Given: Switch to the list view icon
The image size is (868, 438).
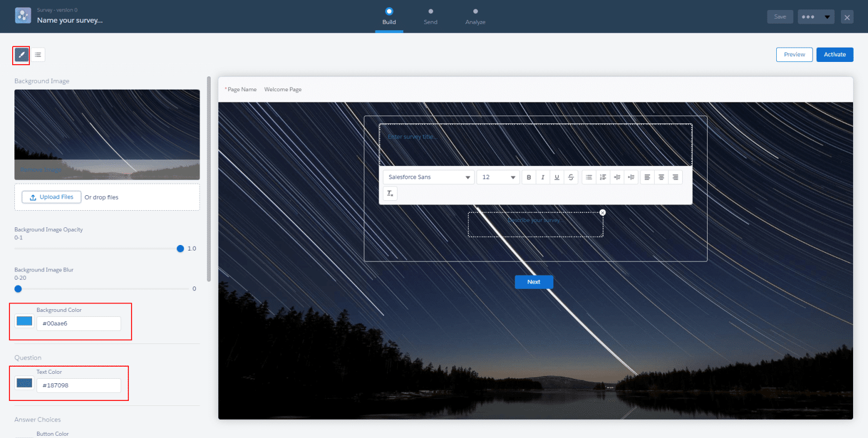Looking at the screenshot, I should pyautogui.click(x=38, y=55).
